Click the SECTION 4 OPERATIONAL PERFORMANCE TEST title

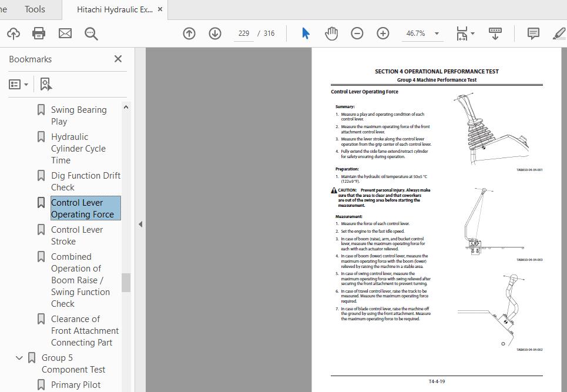[x=437, y=72]
